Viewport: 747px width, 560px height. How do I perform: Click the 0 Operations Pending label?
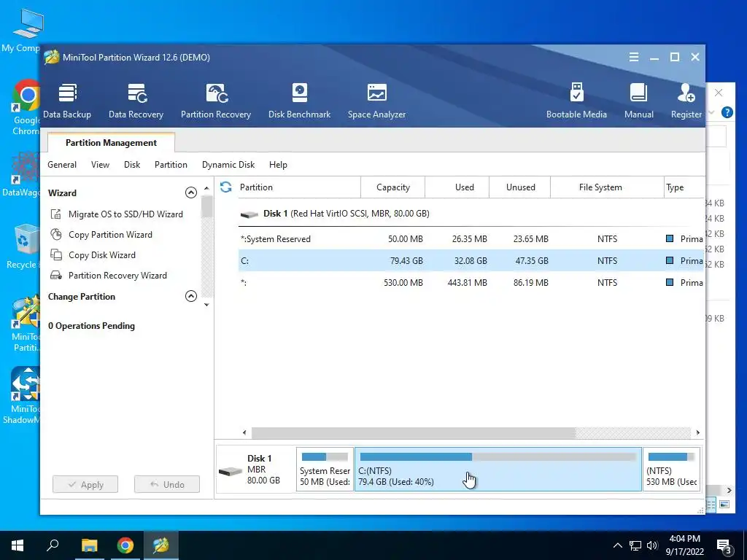91,326
